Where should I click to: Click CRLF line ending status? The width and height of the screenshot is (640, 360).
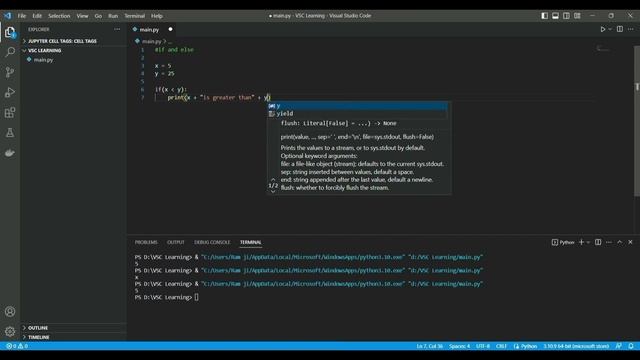[501, 346]
